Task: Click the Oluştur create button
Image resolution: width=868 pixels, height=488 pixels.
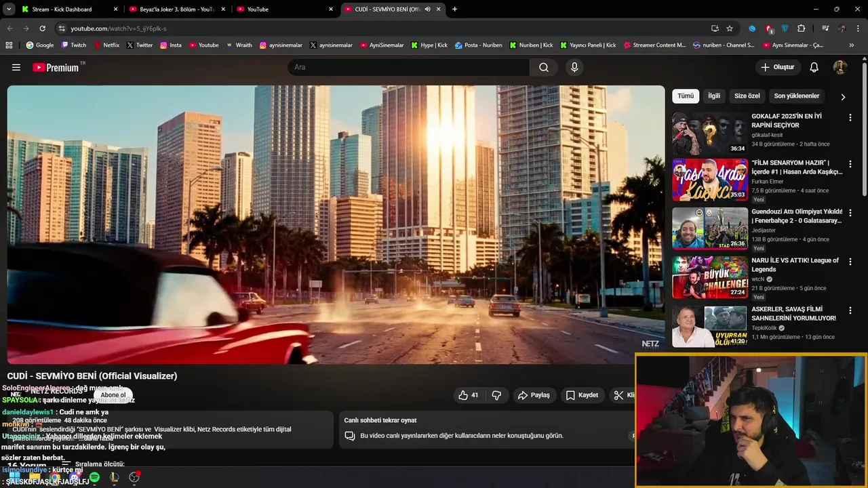Action: 778,67
